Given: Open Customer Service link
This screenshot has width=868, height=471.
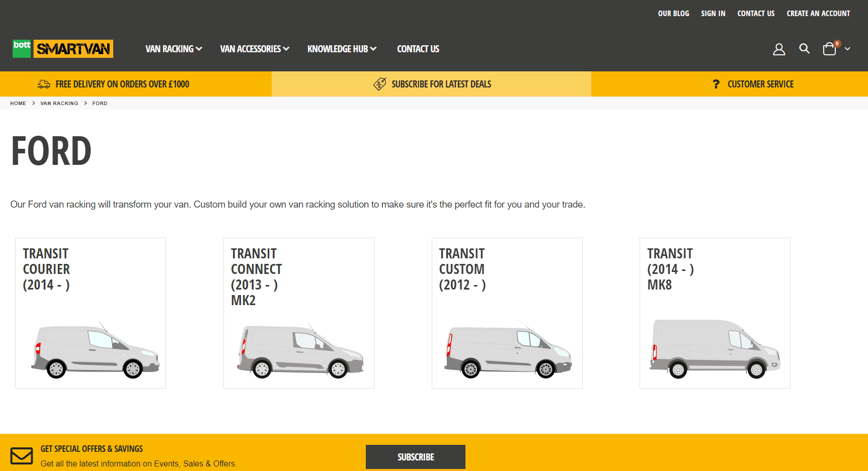Looking at the screenshot, I should 760,84.
